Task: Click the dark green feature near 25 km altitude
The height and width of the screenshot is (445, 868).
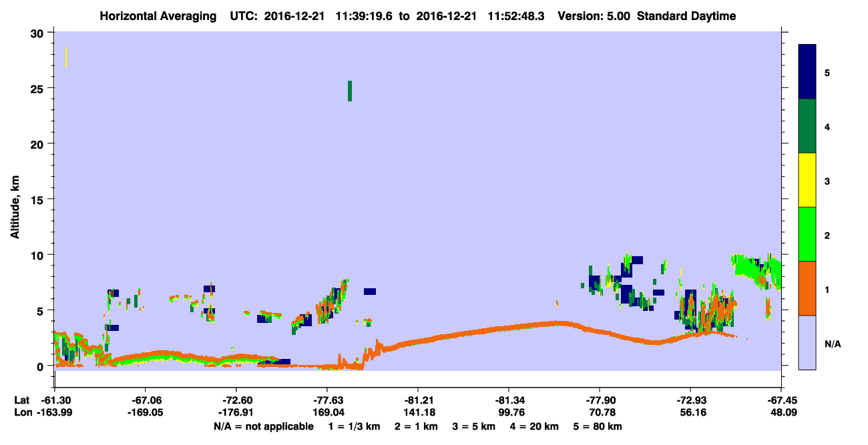Action: click(349, 91)
